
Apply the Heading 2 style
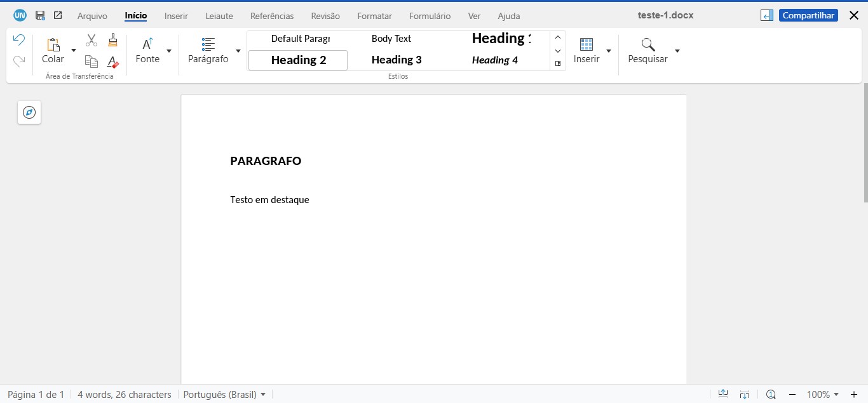(297, 60)
